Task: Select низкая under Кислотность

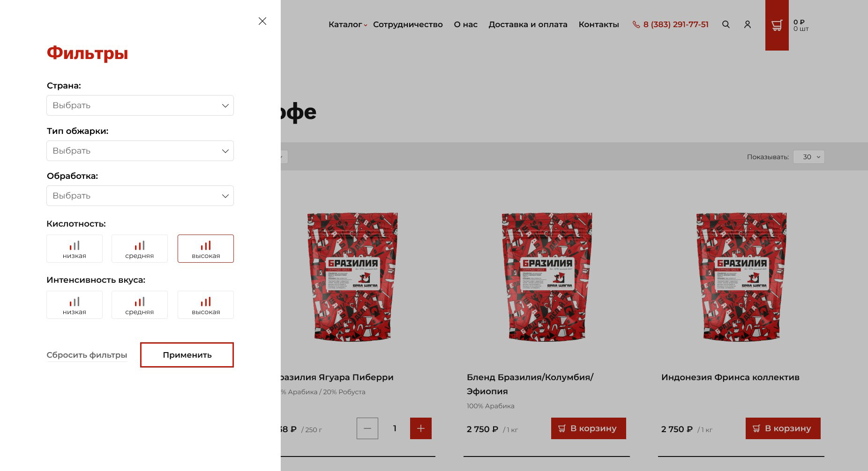Action: 75,249
